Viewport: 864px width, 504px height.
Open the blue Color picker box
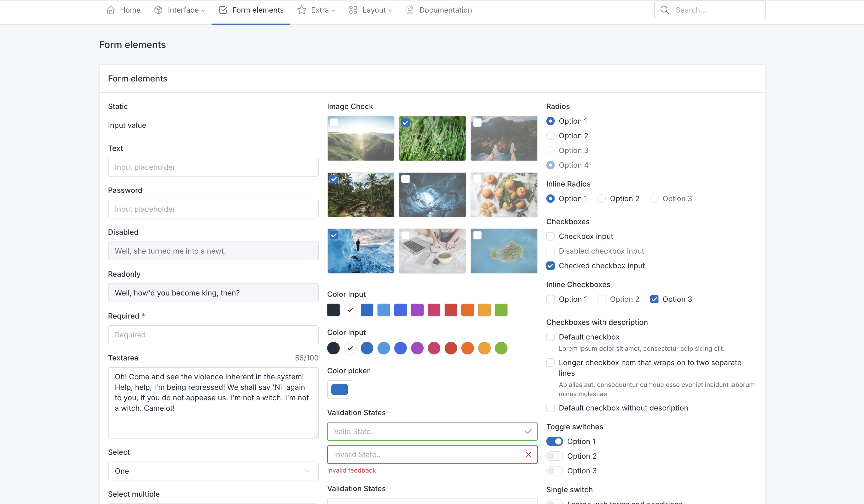[x=339, y=390]
